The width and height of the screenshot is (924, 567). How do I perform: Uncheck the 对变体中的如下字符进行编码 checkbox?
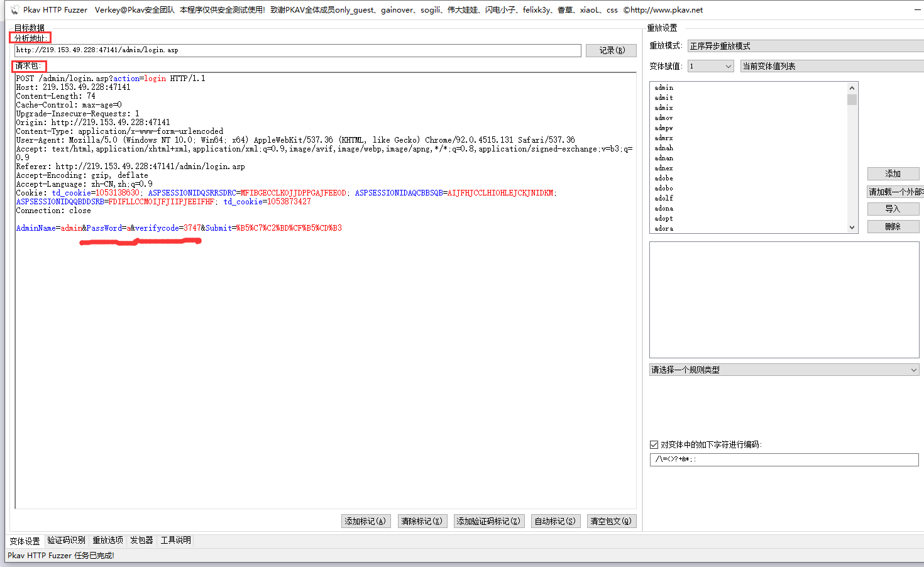654,444
